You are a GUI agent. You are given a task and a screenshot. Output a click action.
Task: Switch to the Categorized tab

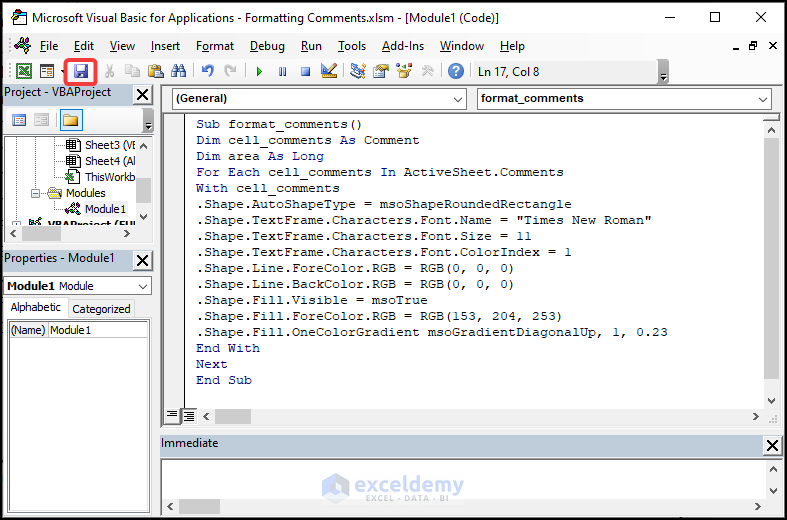(101, 309)
